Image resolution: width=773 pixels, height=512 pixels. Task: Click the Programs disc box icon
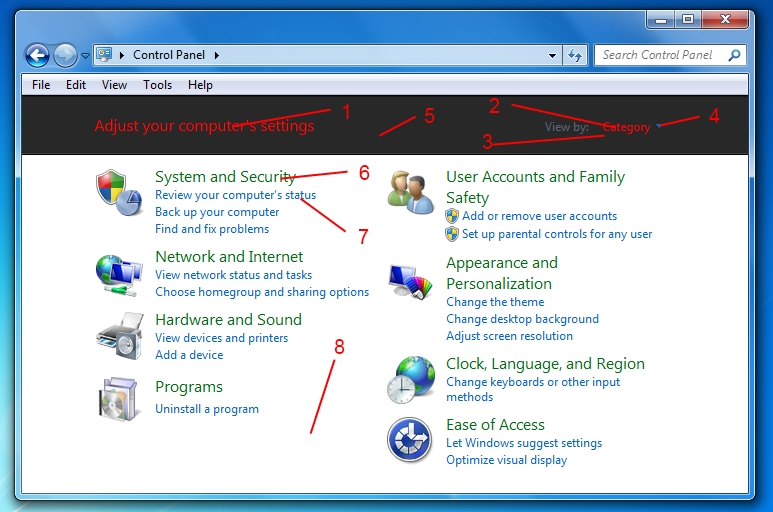118,400
